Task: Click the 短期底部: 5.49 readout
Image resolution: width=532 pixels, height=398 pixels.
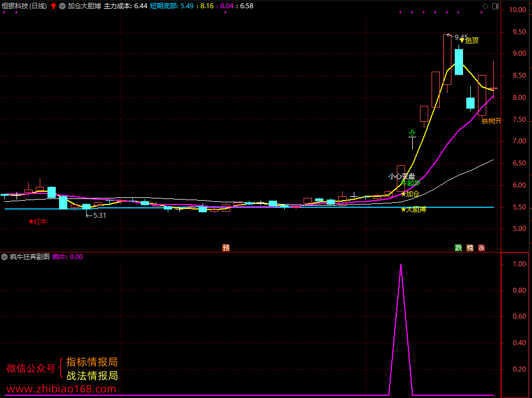Action: click(x=172, y=6)
